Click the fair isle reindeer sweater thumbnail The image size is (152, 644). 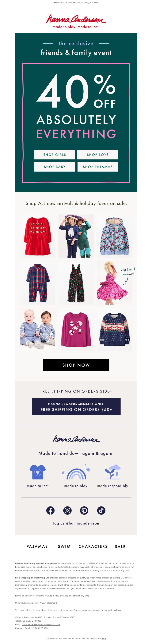click(x=115, y=329)
